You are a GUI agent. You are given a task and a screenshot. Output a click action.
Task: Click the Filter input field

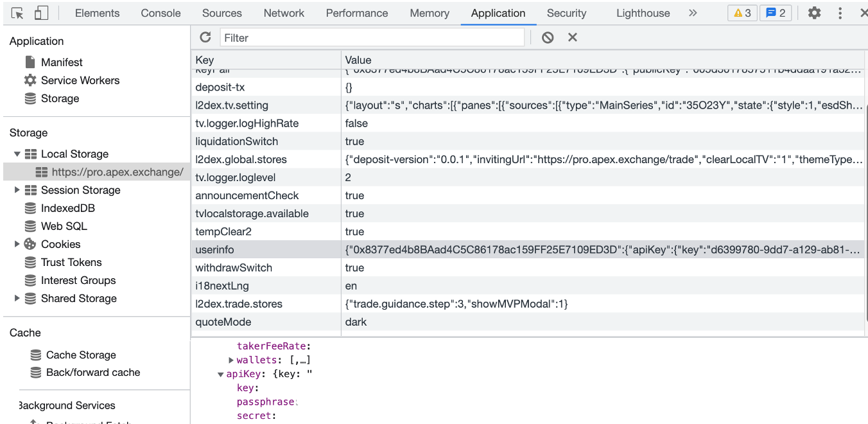372,38
